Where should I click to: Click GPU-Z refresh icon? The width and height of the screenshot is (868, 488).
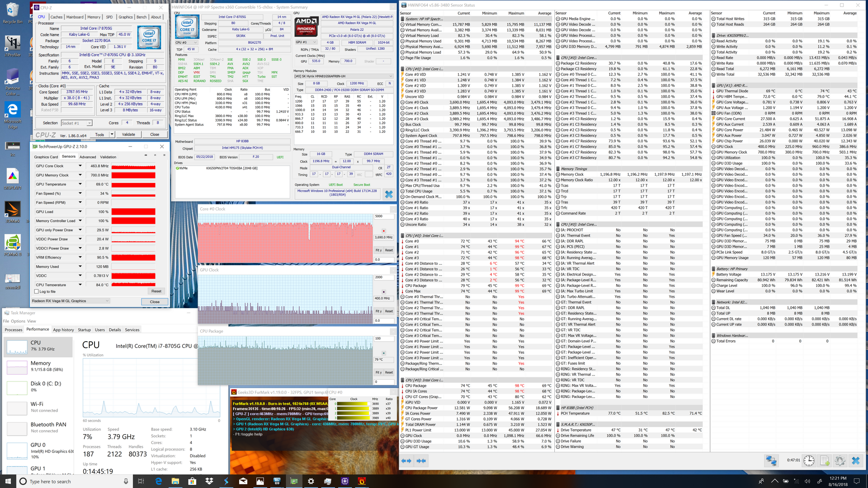tap(155, 155)
